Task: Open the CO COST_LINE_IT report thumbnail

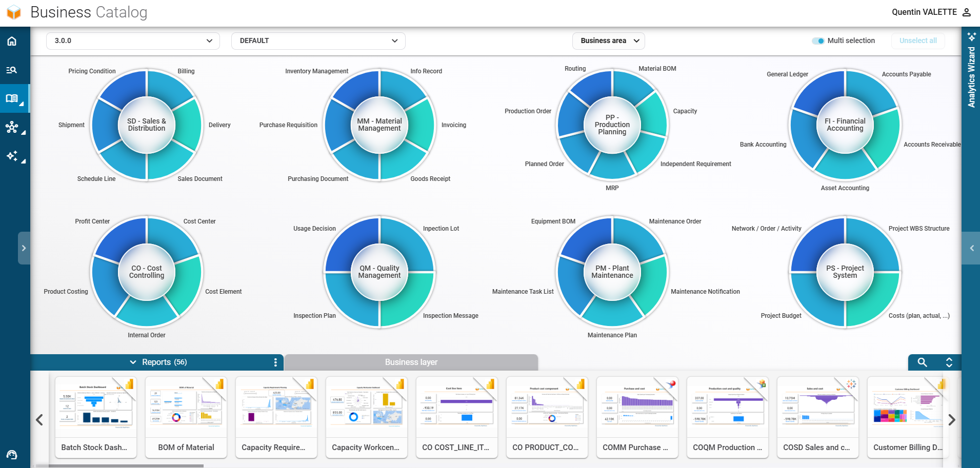Action: 457,417
